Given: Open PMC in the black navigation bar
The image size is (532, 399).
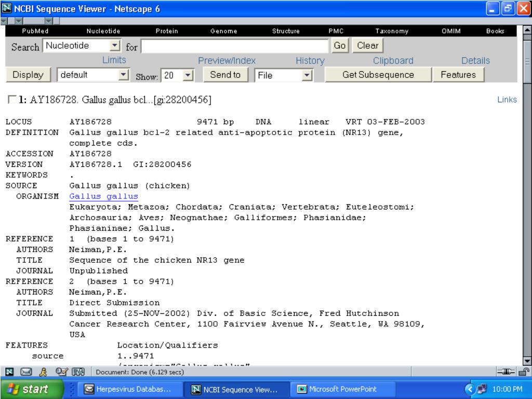Looking at the screenshot, I should click(336, 31).
